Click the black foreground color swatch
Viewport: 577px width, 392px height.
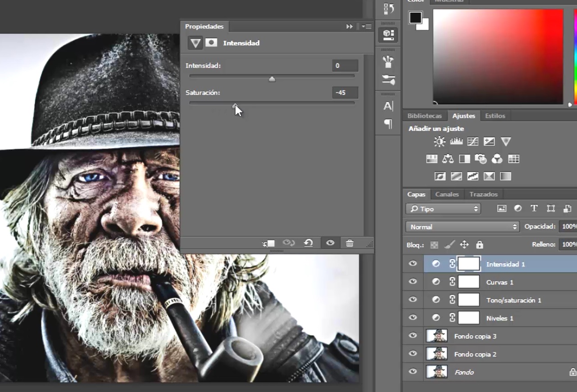pyautogui.click(x=415, y=18)
